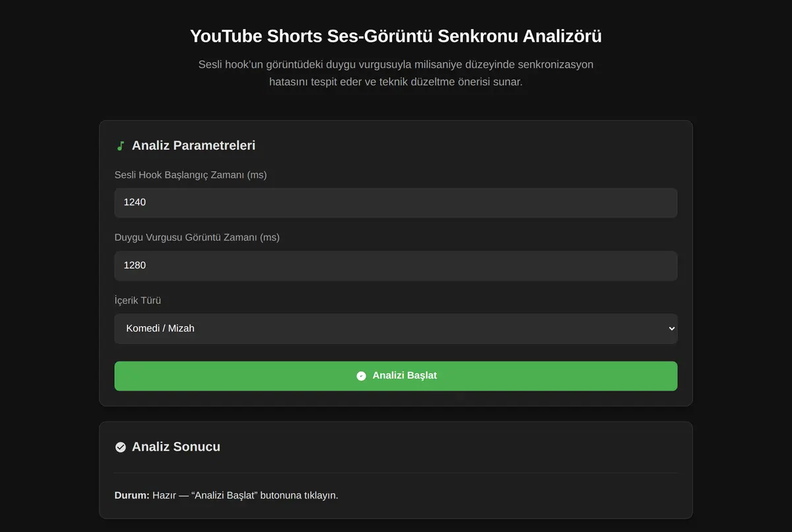This screenshot has height=532, width=792.
Task: Click the subtitle description under the title
Action: point(396,73)
